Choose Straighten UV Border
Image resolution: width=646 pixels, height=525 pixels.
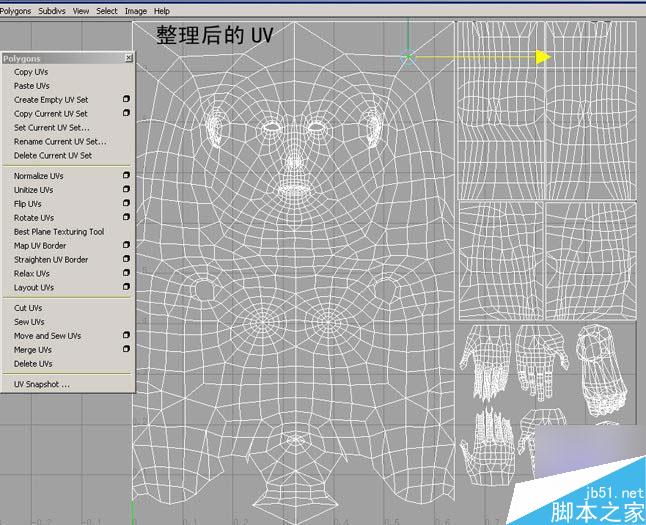click(x=51, y=260)
